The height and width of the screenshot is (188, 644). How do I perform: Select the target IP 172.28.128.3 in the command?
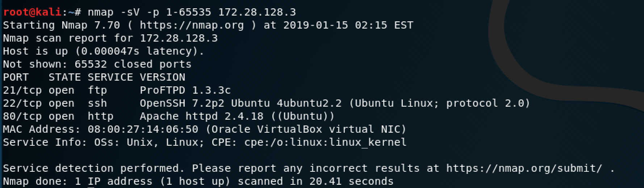coord(257,12)
